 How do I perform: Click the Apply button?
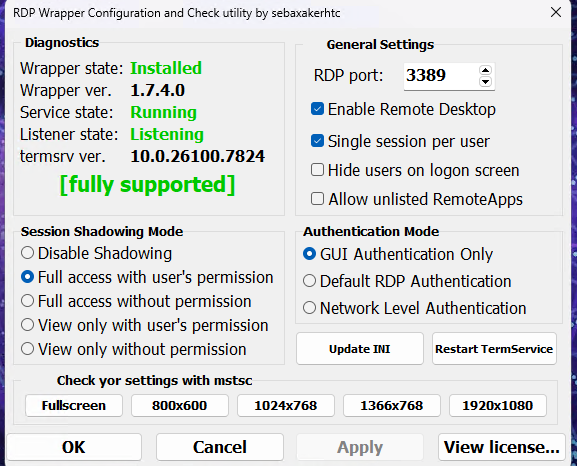pos(360,447)
